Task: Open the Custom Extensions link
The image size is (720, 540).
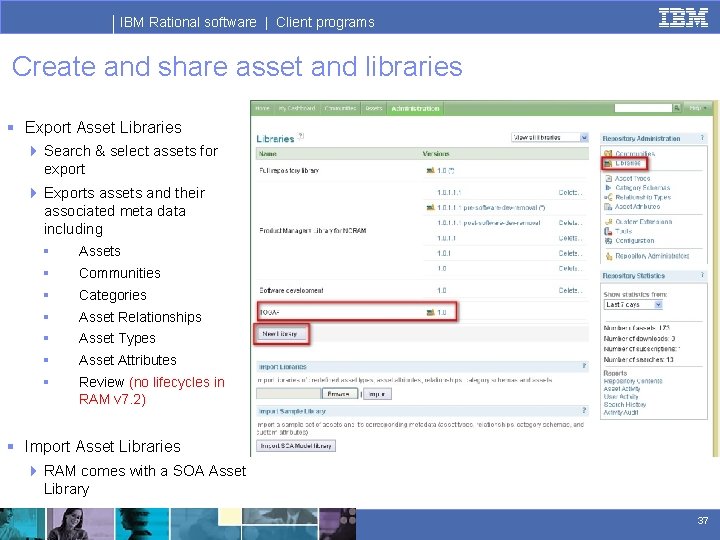Action: [x=644, y=222]
